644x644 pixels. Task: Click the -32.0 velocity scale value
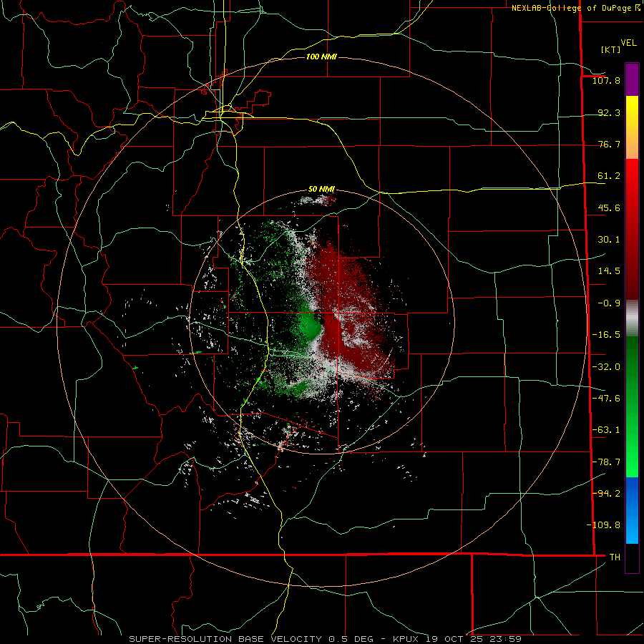coord(606,367)
